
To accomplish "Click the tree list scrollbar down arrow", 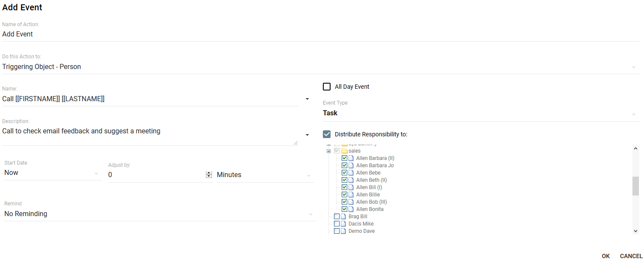I will pyautogui.click(x=635, y=231).
